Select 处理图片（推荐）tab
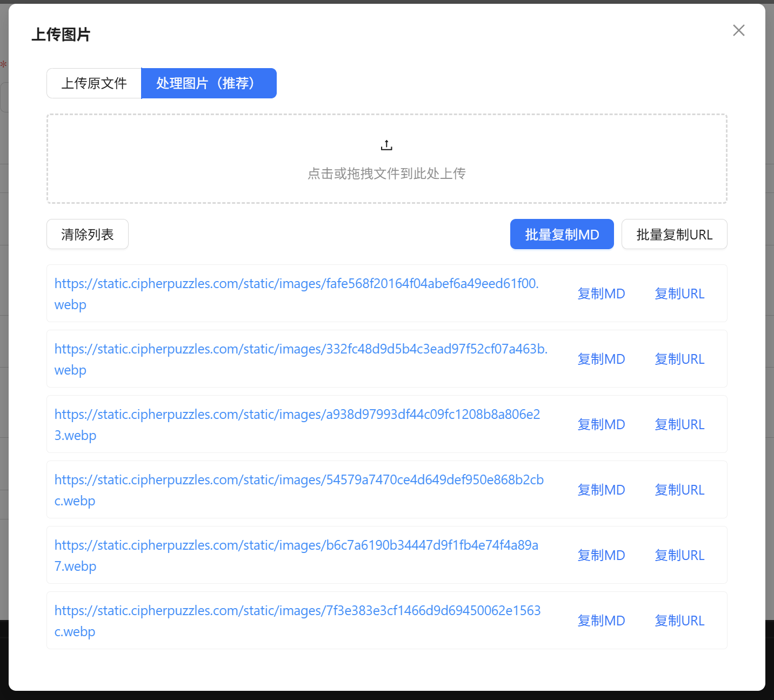This screenshot has height=700, width=774. click(209, 83)
